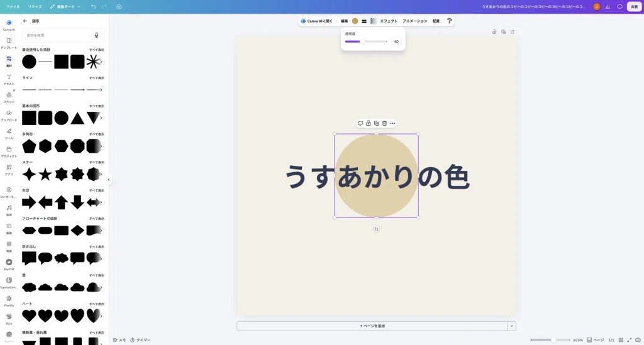This screenshot has width=644, height=345.
Task: Open the アニメーション (Animation) toolbar tab
Action: pos(415,21)
